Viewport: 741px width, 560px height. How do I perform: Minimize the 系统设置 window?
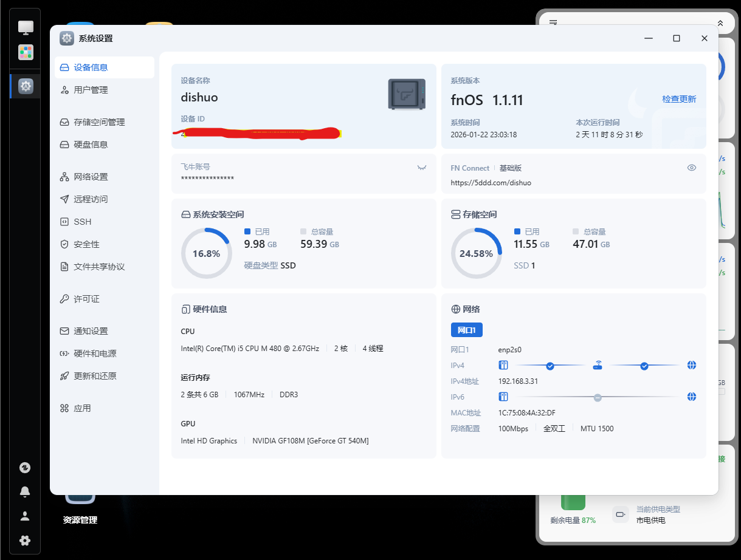(x=649, y=38)
